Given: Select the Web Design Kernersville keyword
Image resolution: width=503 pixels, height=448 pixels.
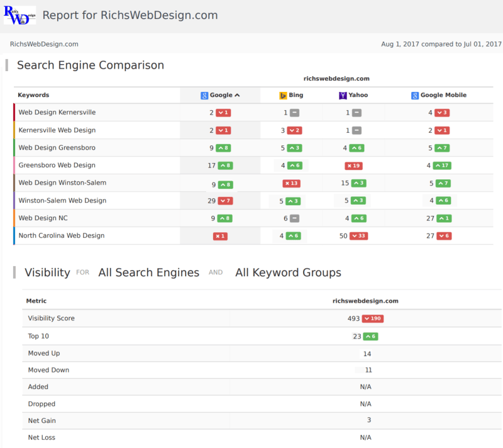Looking at the screenshot, I should click(x=57, y=113).
